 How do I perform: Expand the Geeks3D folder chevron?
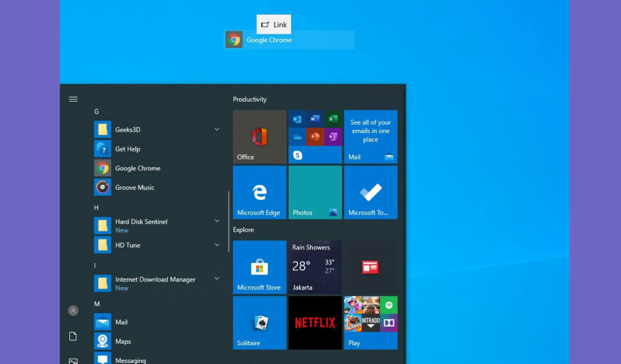(217, 130)
